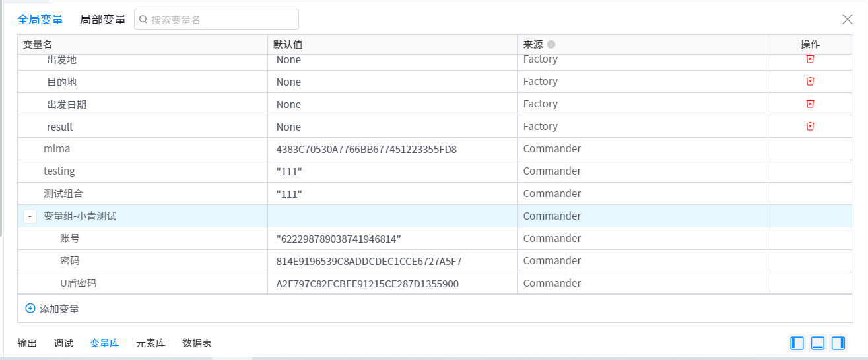Click the trash icon for 出发日期

tap(810, 104)
